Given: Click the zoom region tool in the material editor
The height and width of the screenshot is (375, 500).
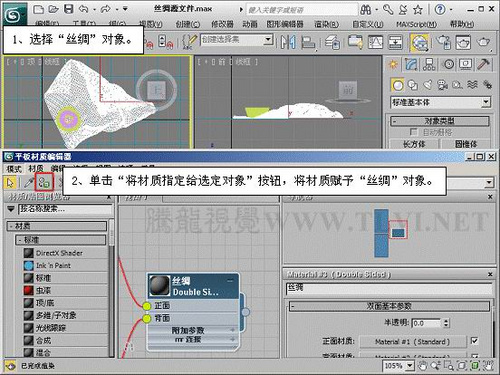Looking at the screenshot, I should (449, 366).
